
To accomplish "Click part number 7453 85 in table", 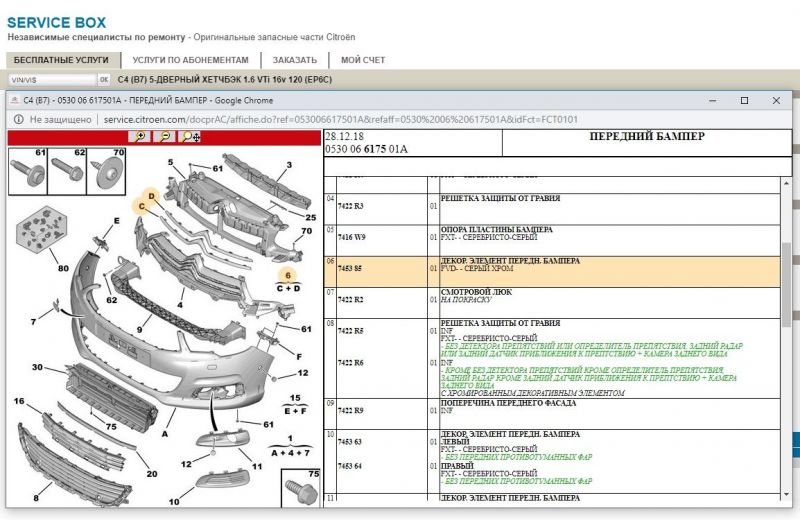I will click(x=349, y=268).
